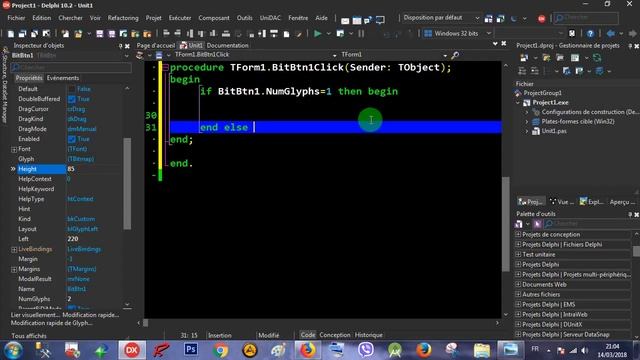This screenshot has height=360, width=640.
Task: Open Viber from the taskbar
Action: click(366, 350)
